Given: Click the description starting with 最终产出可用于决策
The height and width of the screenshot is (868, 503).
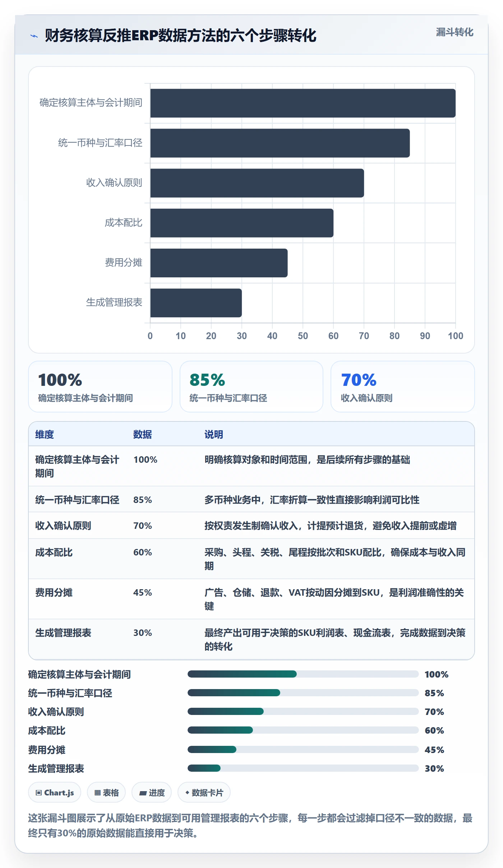Looking at the screenshot, I should point(335,640).
